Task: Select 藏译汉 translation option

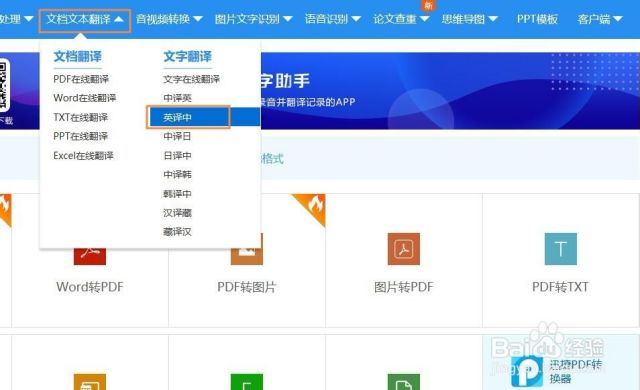Action: (x=177, y=232)
